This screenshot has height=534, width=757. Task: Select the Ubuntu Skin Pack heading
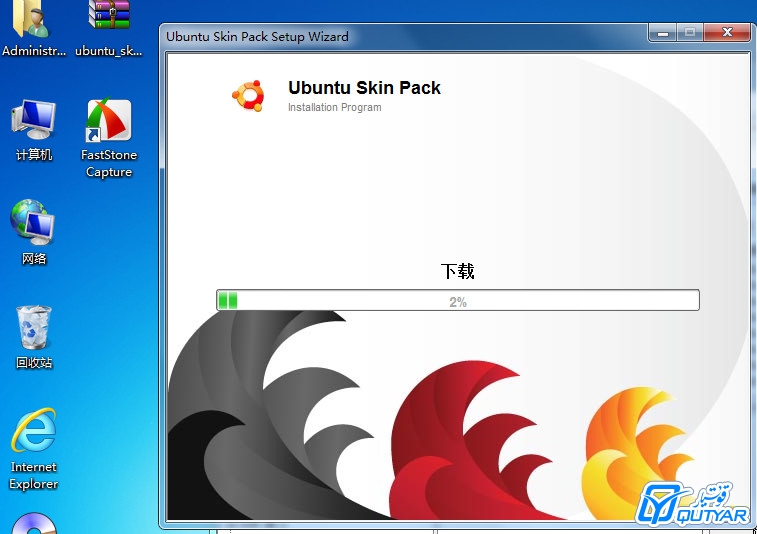point(364,88)
